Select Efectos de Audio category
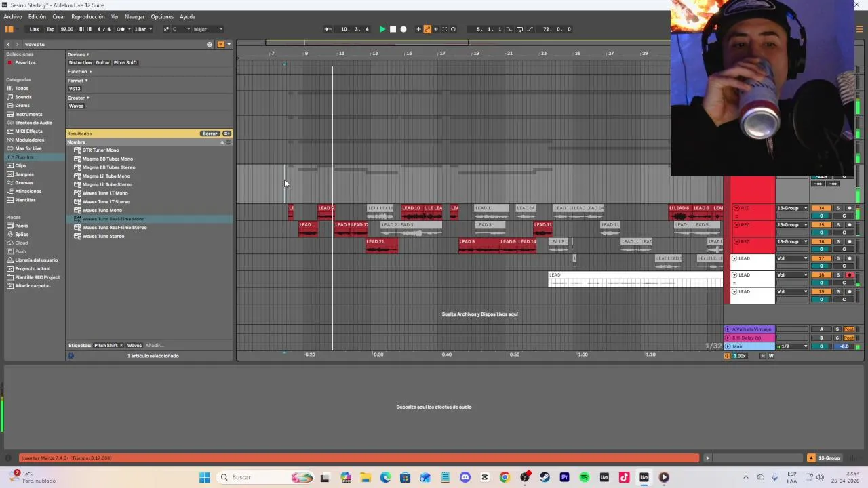868x488 pixels. pyautogui.click(x=33, y=123)
